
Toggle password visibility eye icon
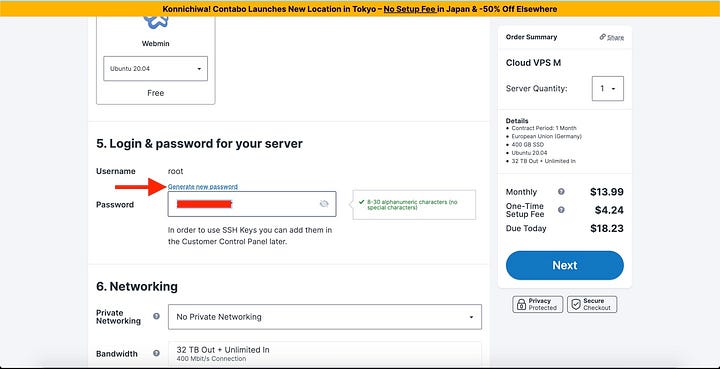click(x=324, y=204)
